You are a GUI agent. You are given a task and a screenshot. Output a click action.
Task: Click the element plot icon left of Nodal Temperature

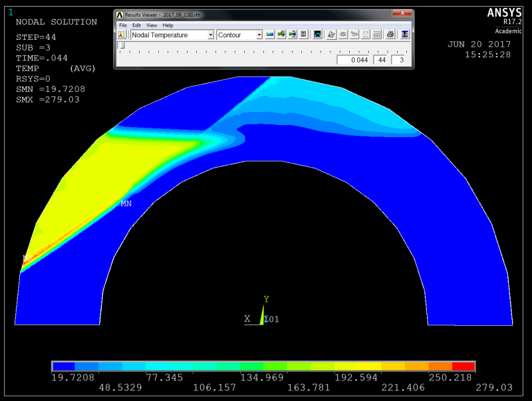pyautogui.click(x=122, y=35)
